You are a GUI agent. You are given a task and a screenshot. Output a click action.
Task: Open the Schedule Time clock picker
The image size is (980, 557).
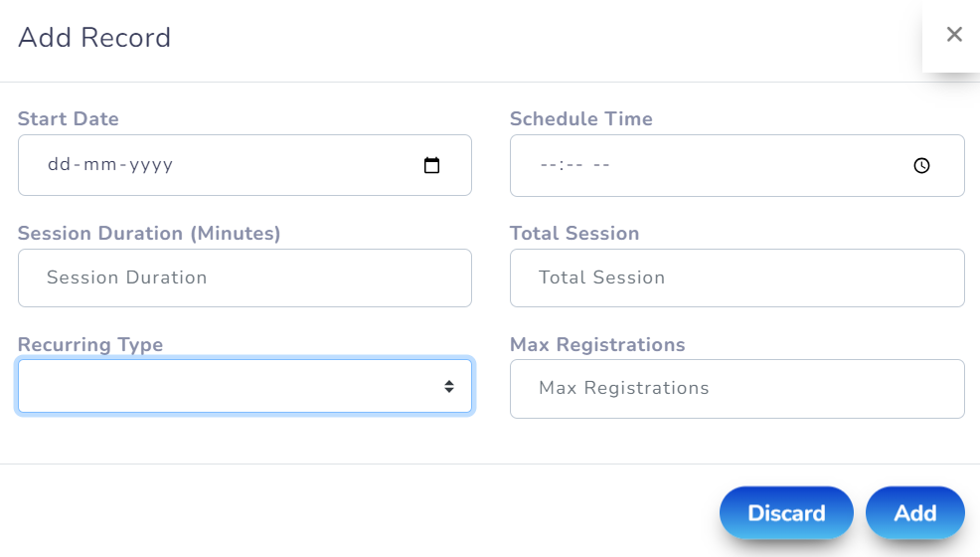click(921, 166)
